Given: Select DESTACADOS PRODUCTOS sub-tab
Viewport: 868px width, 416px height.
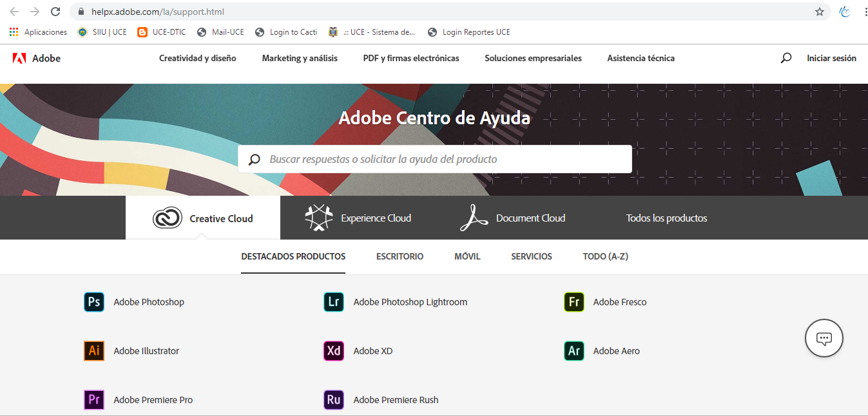Looking at the screenshot, I should [x=293, y=256].
